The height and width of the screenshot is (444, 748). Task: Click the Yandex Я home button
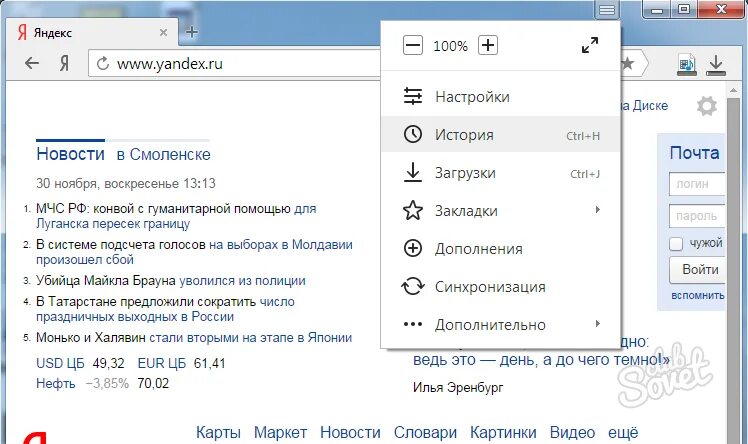coord(64,63)
